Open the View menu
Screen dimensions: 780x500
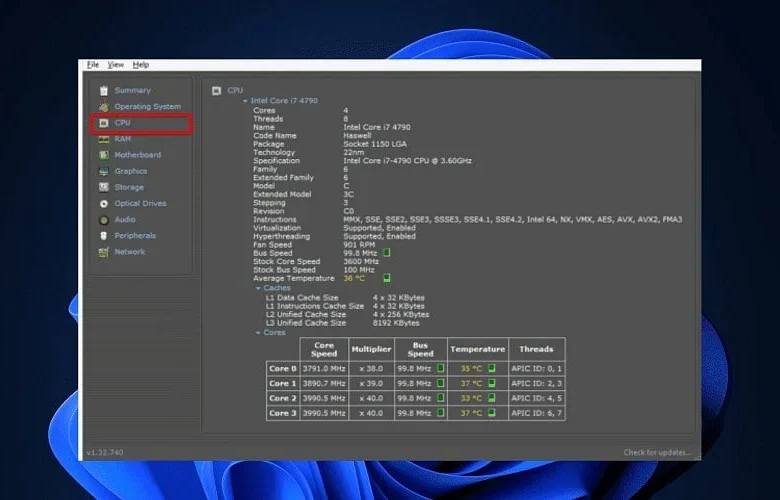[115, 65]
